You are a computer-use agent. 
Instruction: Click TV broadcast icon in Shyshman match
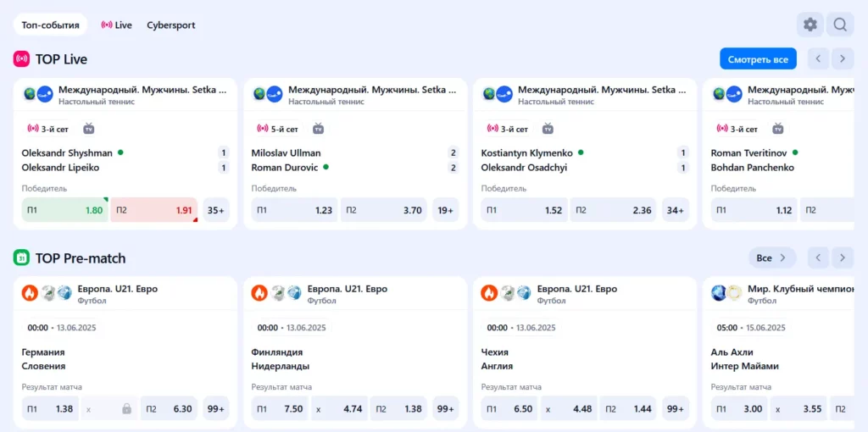click(89, 129)
